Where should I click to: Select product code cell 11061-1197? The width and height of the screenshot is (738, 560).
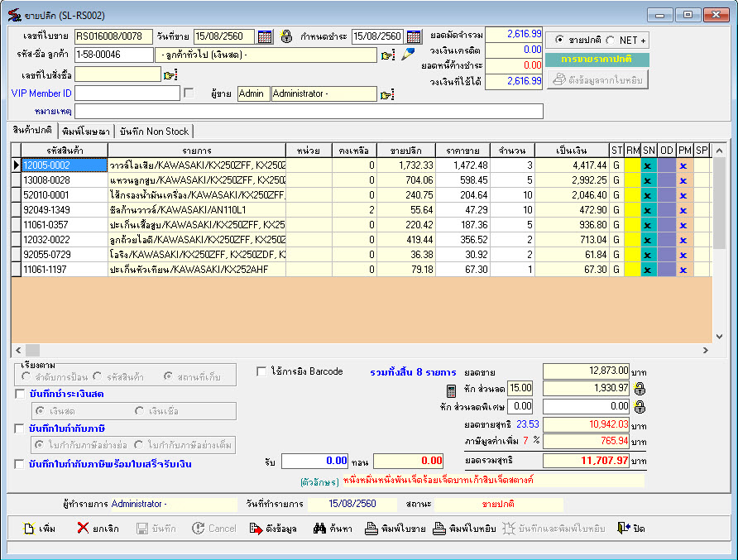point(65,270)
